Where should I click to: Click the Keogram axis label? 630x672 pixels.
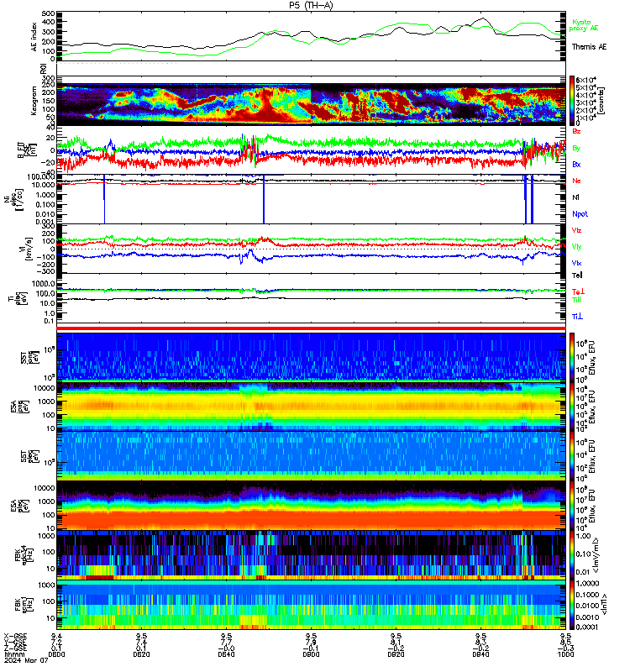click(34, 101)
